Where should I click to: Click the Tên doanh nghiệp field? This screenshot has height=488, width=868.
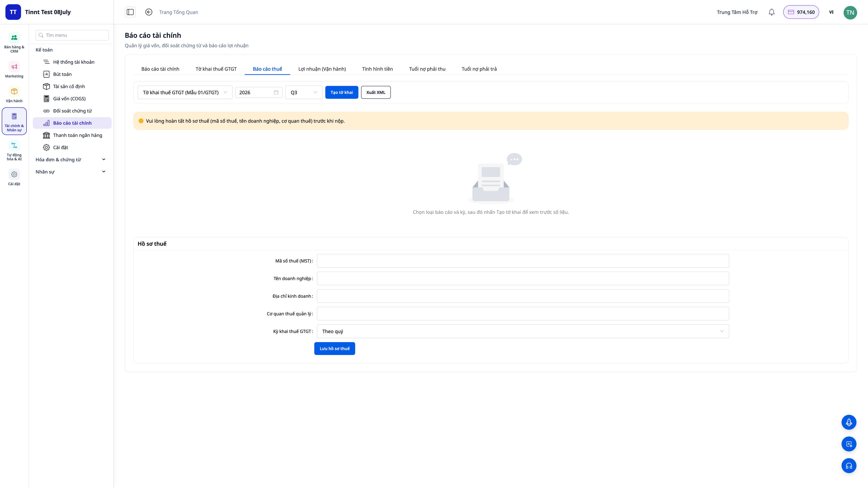coord(523,278)
